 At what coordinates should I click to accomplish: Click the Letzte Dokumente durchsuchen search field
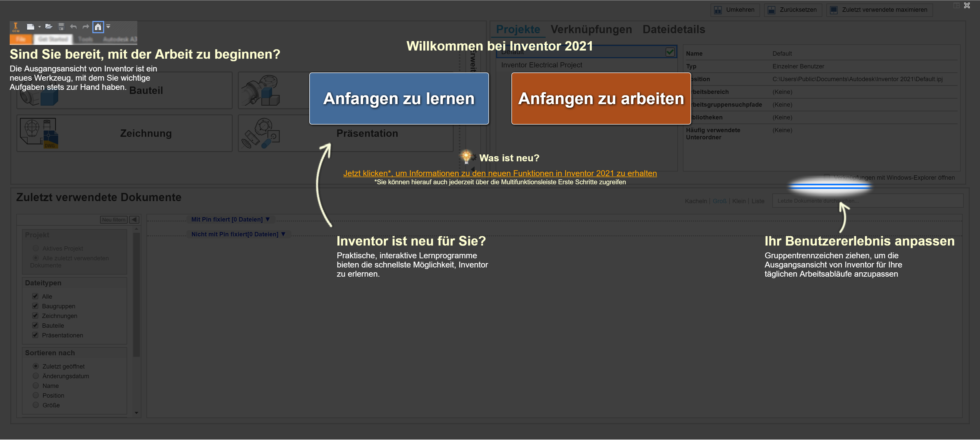(867, 201)
